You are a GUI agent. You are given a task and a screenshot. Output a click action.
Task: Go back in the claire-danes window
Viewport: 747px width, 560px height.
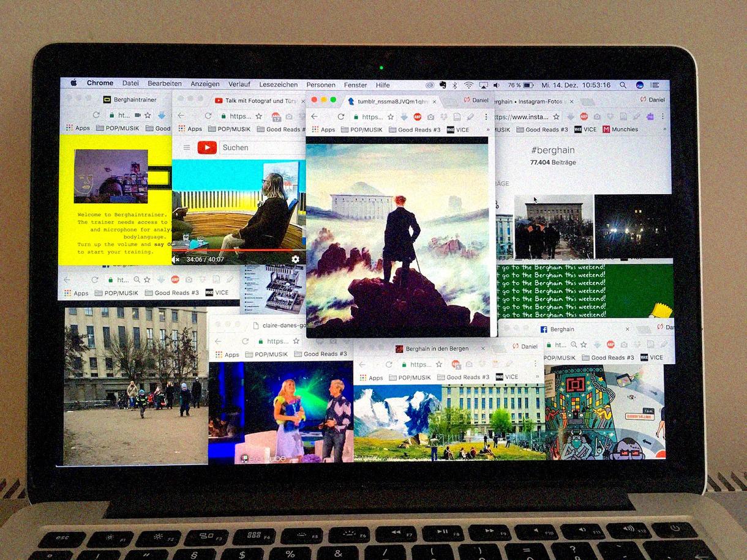pyautogui.click(x=218, y=341)
